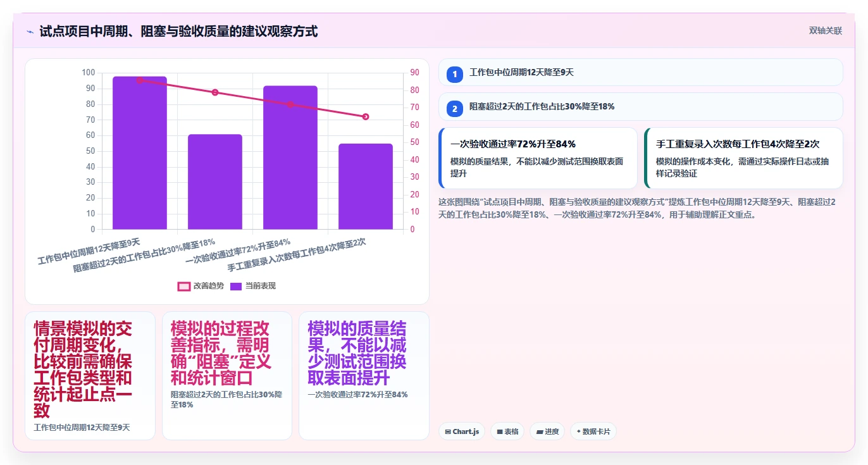Screen dimensions: 868x465
Task: Click the 表格 chip icon
Action: (x=500, y=431)
